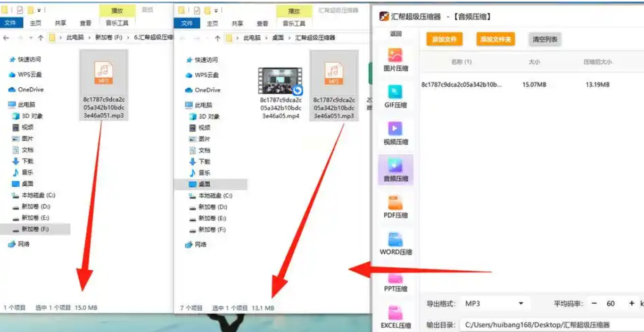Select MP3 file in middle Explorer window
The image size is (644, 332).
(334, 85)
